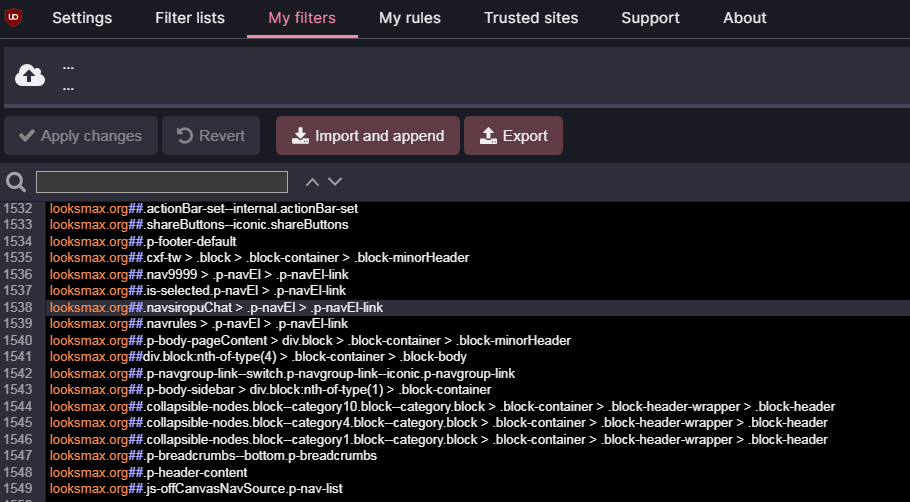This screenshot has height=502, width=910.
Task: Click the .p-header-content filter line
Action: [x=149, y=473]
